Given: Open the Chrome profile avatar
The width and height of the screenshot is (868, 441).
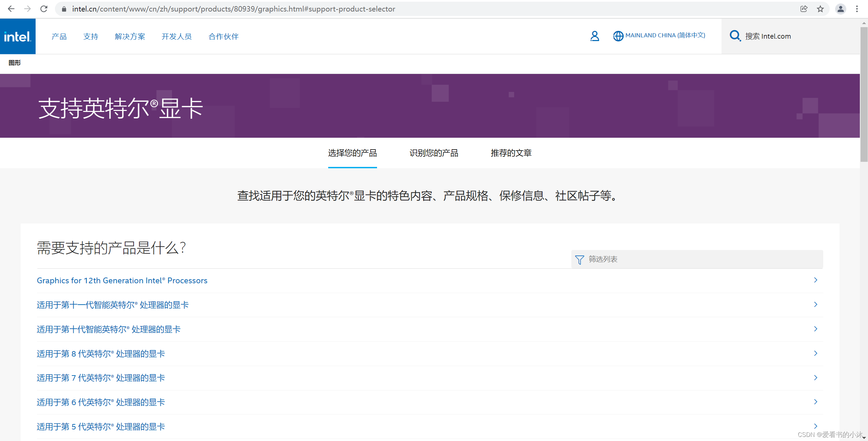Looking at the screenshot, I should [x=841, y=9].
